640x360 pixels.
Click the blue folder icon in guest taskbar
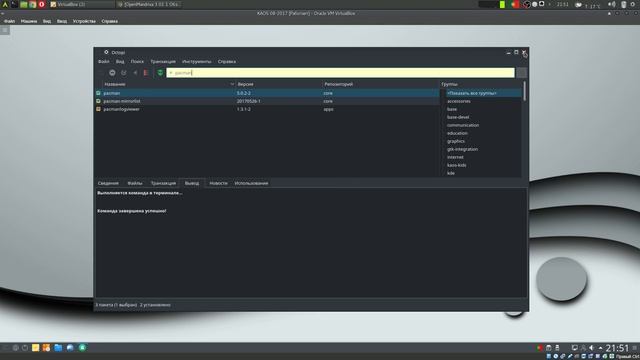[58, 348]
